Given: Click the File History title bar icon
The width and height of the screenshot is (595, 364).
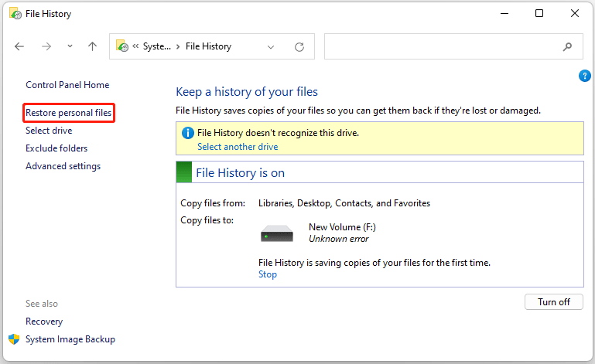Looking at the screenshot, I should click(x=15, y=14).
